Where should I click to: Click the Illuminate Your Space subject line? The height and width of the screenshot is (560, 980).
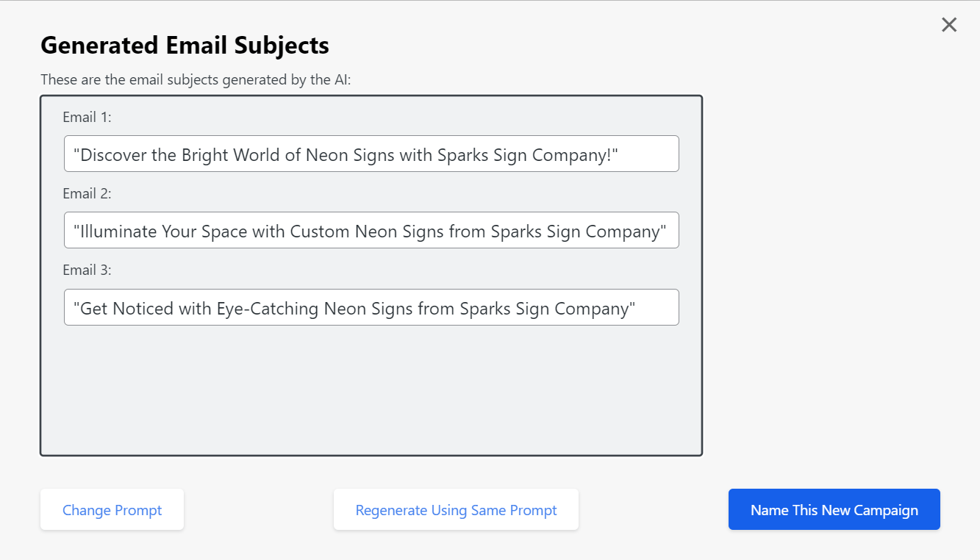[371, 230]
